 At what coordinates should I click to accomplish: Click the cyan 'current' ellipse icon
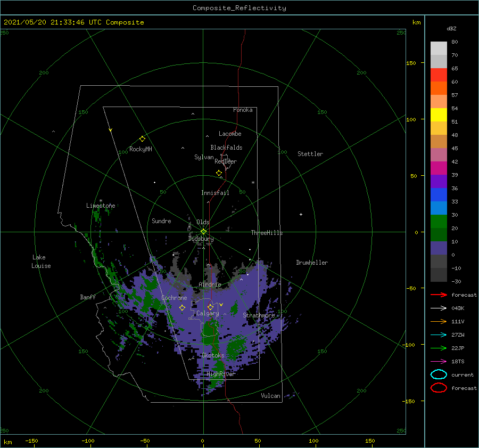pos(439,374)
